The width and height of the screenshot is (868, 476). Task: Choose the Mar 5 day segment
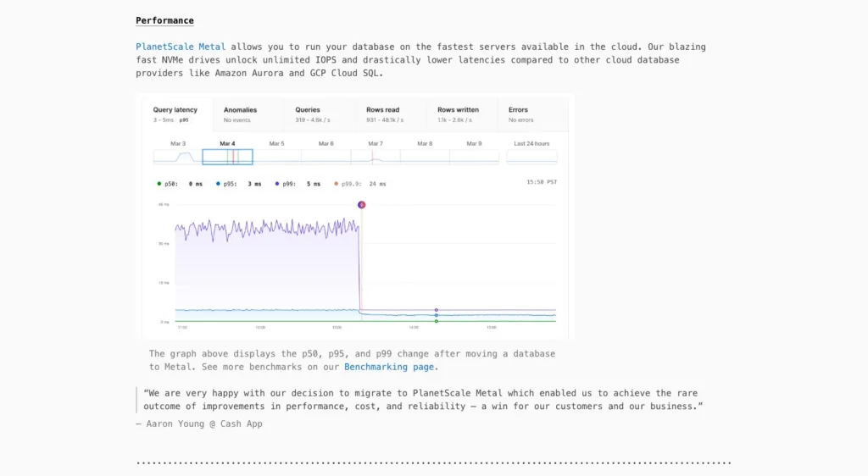click(x=277, y=157)
